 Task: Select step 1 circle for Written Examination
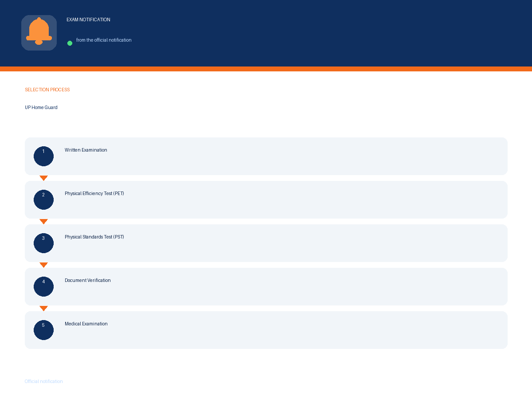(43, 156)
